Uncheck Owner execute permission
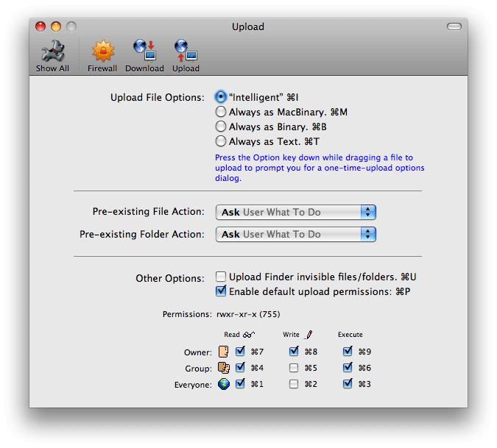The width and height of the screenshot is (497, 448). coord(348,352)
